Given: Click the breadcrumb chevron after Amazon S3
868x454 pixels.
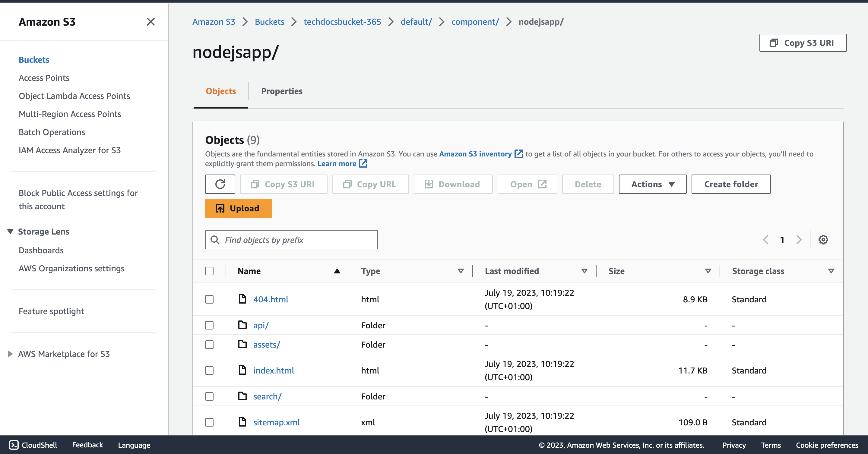Looking at the screenshot, I should [x=245, y=22].
